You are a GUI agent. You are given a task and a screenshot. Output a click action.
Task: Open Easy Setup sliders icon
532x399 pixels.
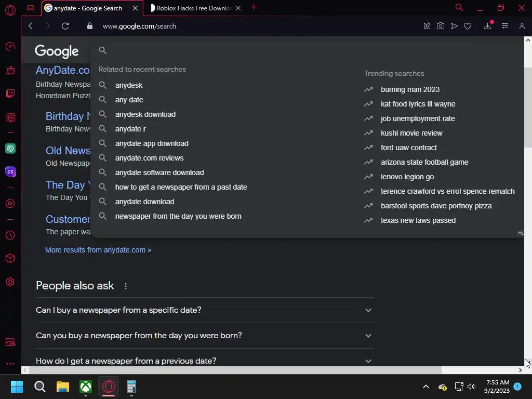[505, 26]
